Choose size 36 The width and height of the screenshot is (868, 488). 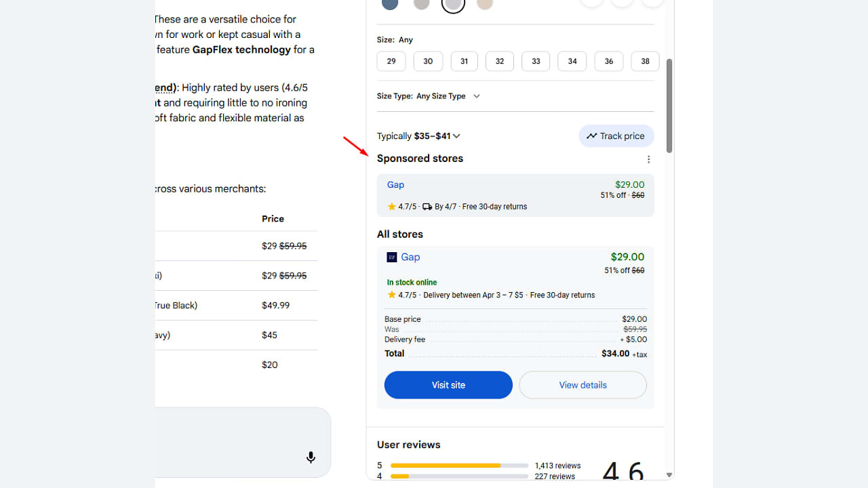pos(608,61)
